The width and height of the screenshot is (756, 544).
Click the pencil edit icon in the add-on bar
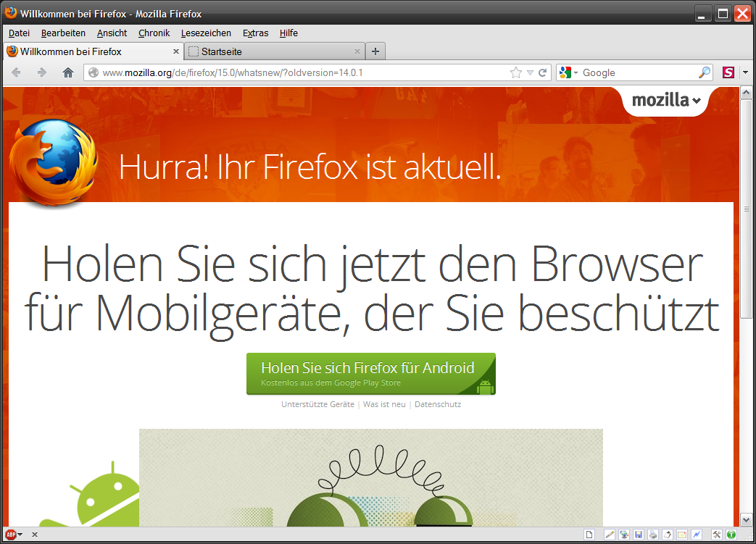pyautogui.click(x=610, y=535)
